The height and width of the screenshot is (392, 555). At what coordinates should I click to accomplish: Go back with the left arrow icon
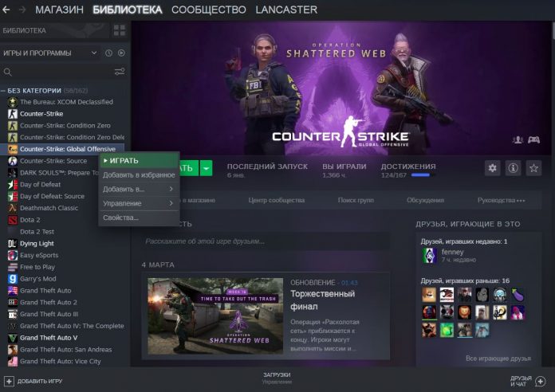click(6, 10)
